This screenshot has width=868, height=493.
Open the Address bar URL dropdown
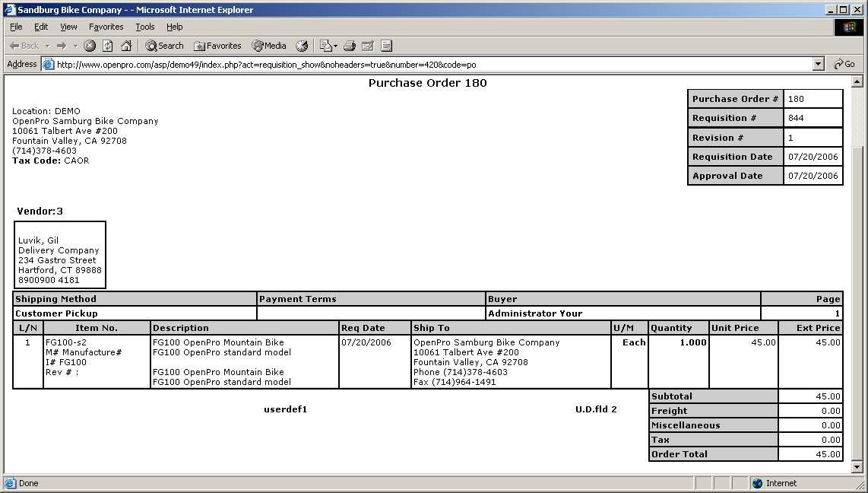pyautogui.click(x=819, y=65)
